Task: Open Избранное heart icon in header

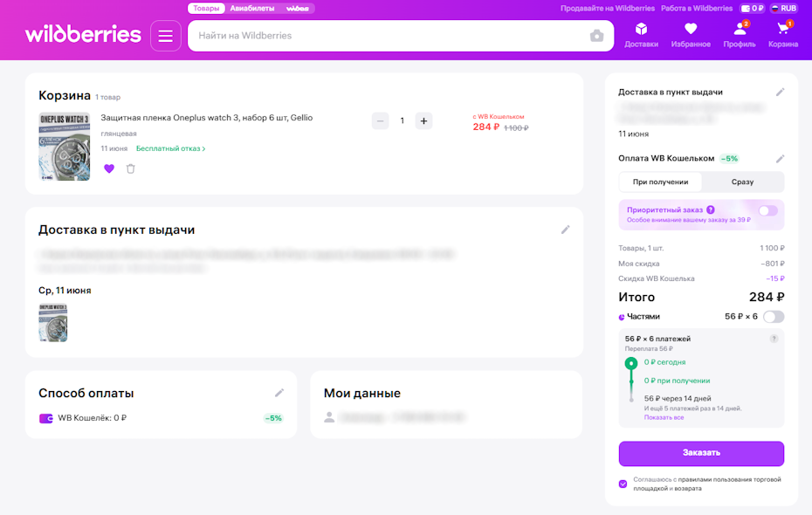Action: tap(691, 29)
